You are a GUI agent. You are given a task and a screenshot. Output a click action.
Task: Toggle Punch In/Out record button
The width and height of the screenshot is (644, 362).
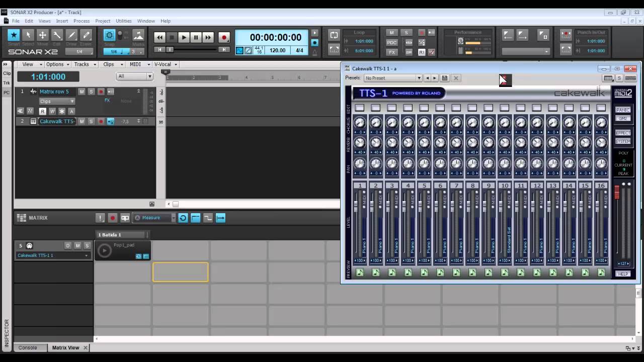pyautogui.click(x=566, y=35)
